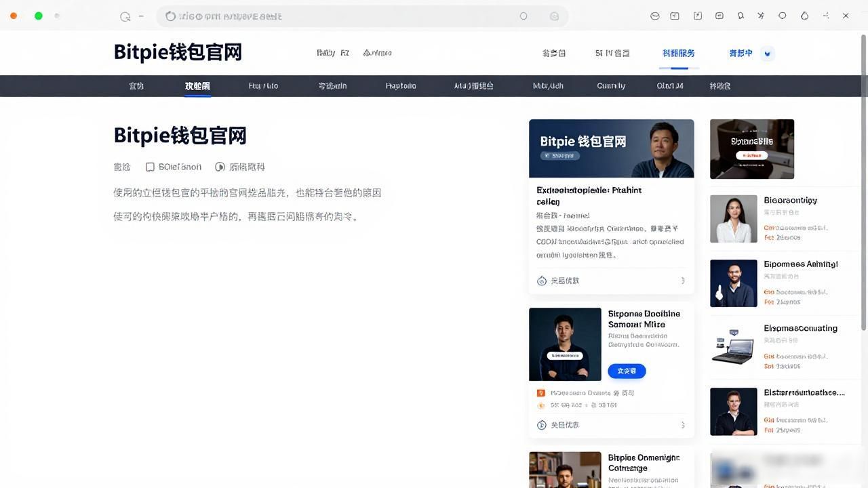Click the laptop image beside Eispomaecoouating
868x488 pixels.
point(734,347)
